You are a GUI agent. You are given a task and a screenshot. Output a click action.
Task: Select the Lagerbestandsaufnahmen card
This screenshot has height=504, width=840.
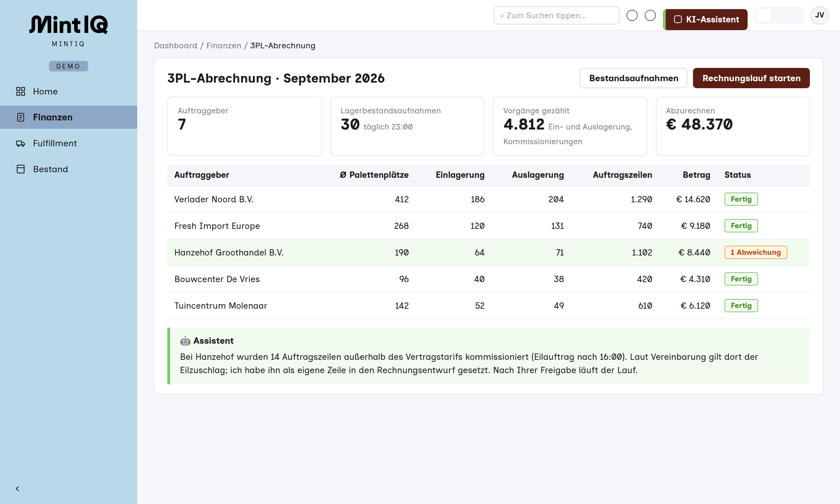[x=407, y=126]
